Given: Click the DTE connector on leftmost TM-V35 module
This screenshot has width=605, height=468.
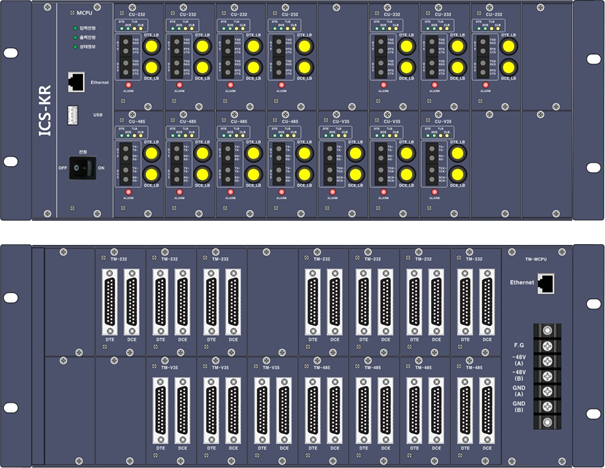Looking at the screenshot, I should pos(161,408).
